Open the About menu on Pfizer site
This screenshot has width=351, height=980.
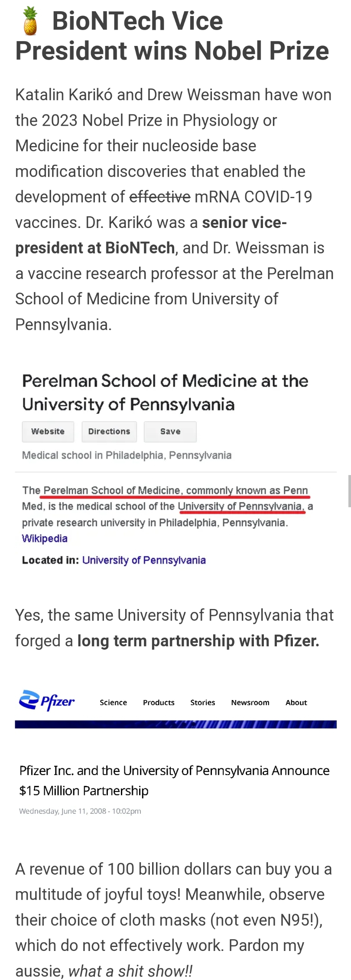(296, 703)
